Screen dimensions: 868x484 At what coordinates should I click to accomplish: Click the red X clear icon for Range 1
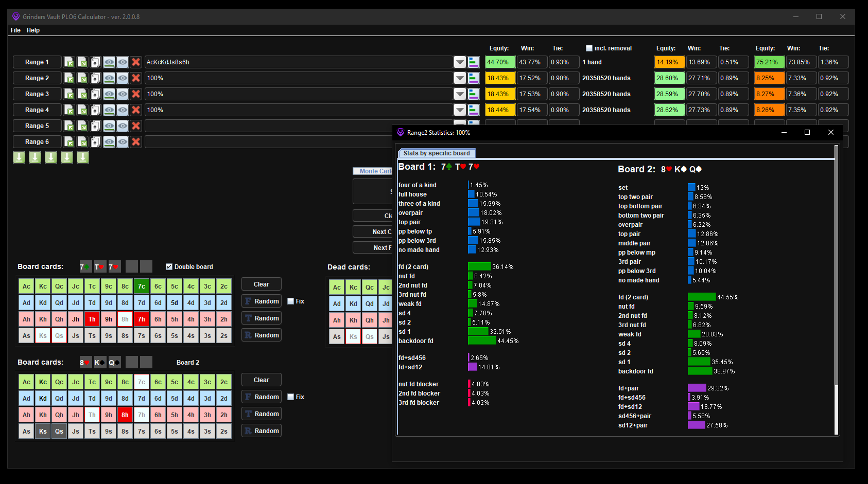(136, 62)
